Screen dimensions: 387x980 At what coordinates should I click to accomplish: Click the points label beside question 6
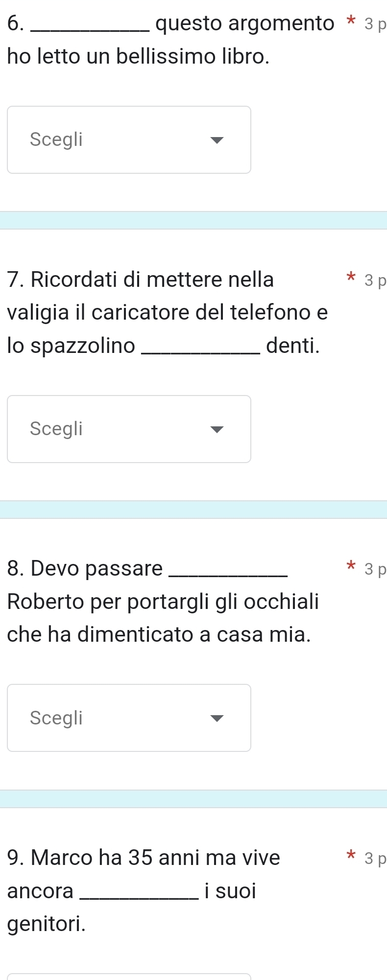[375, 24]
